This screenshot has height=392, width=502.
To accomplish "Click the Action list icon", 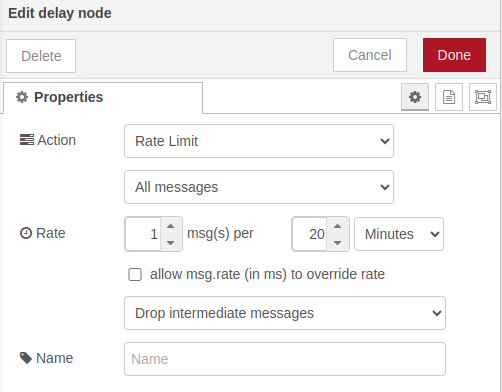I will pos(27,140).
